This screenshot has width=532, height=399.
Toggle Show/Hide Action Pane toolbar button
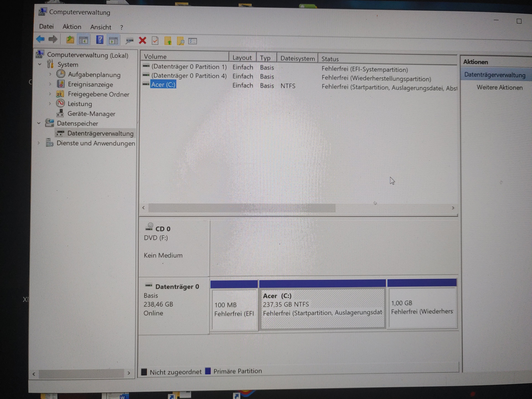(x=113, y=41)
